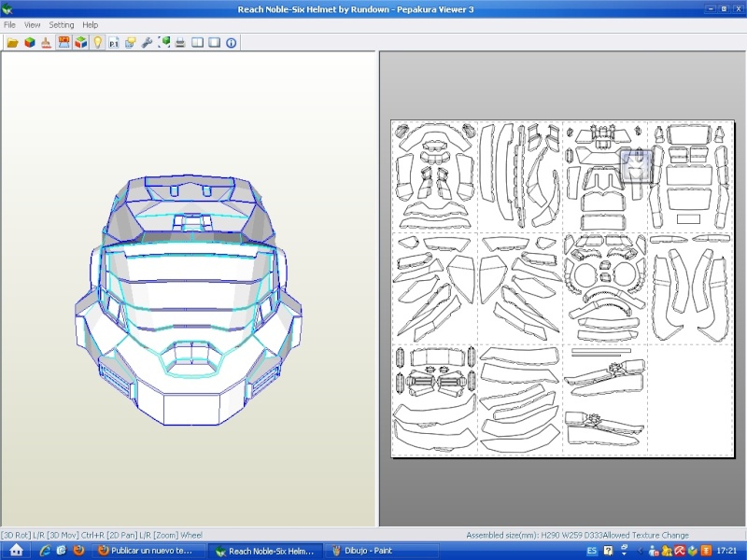Viewport: 747px width, 560px height.
Task: Open the Setting menu
Action: coord(62,25)
